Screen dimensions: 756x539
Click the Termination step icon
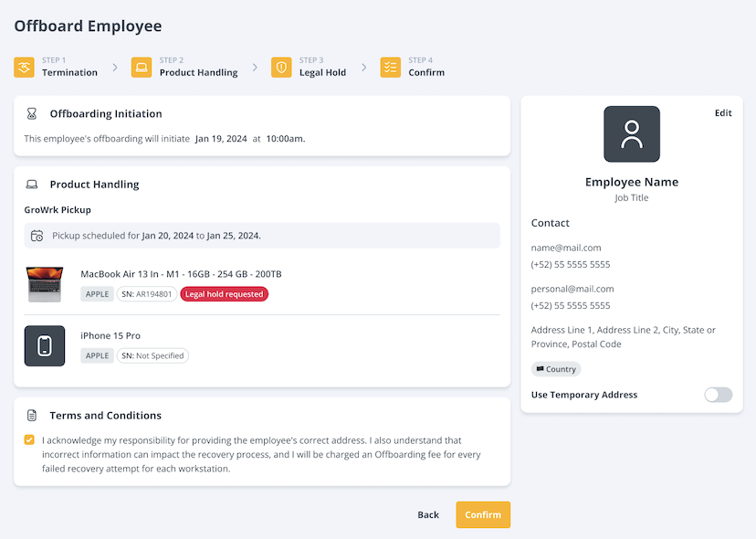coord(24,68)
